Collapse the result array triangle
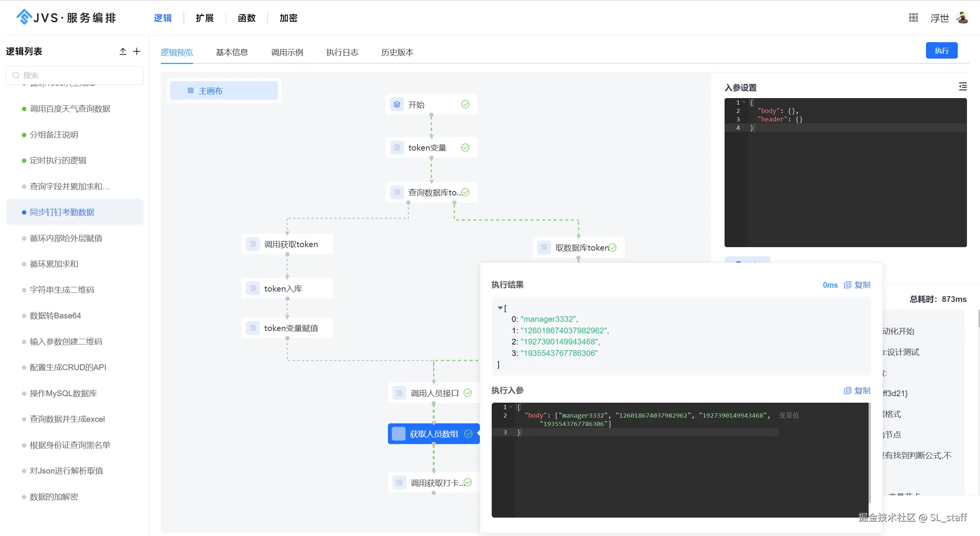 click(500, 308)
